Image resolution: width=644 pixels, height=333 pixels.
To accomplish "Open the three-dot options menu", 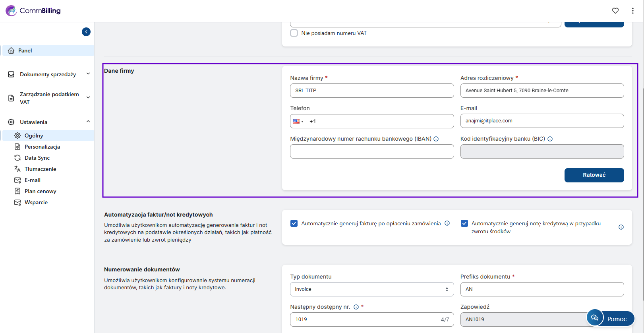I will [632, 11].
